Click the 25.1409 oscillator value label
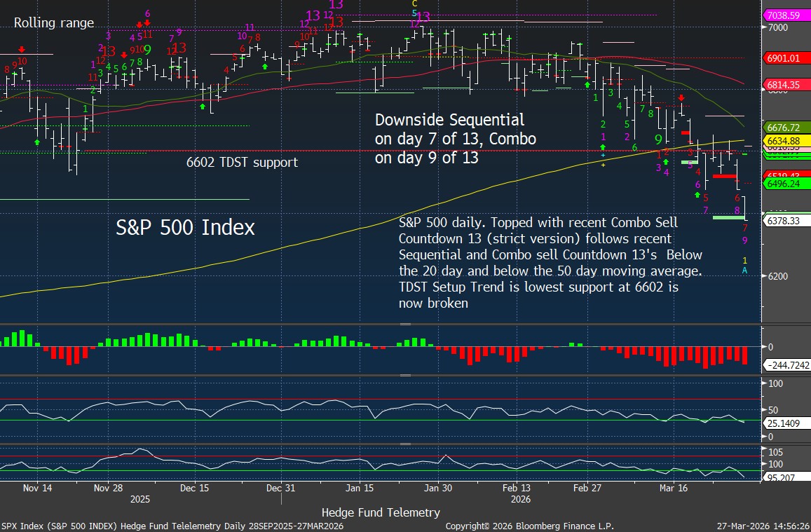Screen dimensions: 811x532 [x=784, y=423]
